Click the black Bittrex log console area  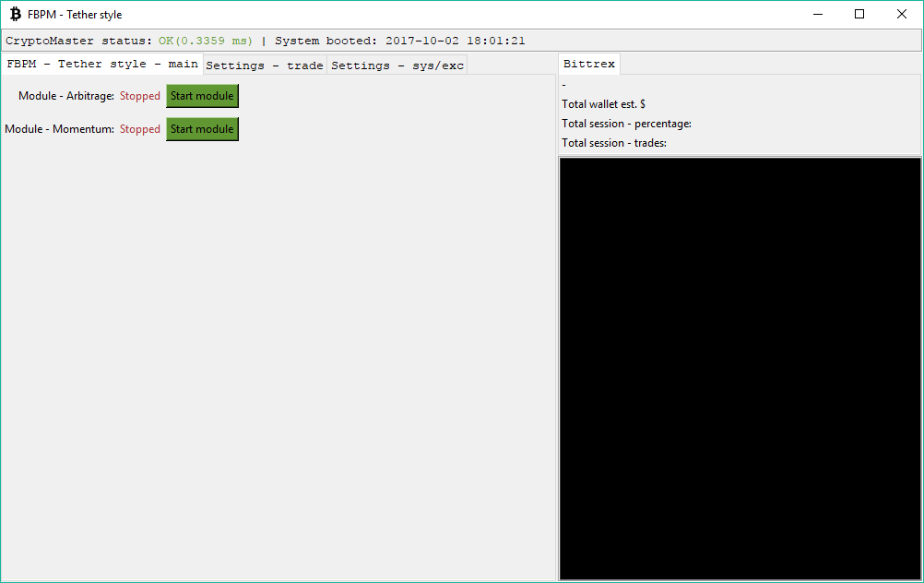[740, 368]
